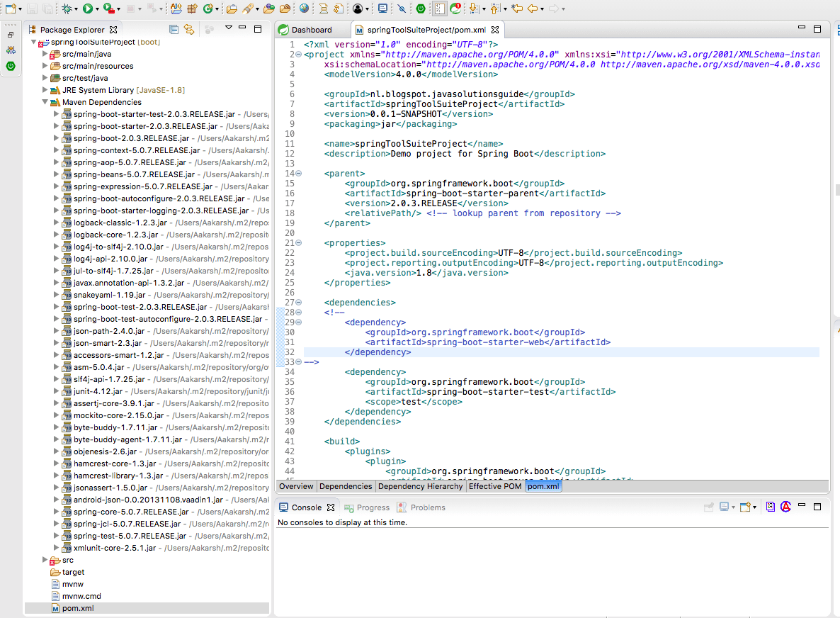The height and width of the screenshot is (618, 840).
Task: Open the Open Console dropdown arrow
Action: (x=754, y=507)
